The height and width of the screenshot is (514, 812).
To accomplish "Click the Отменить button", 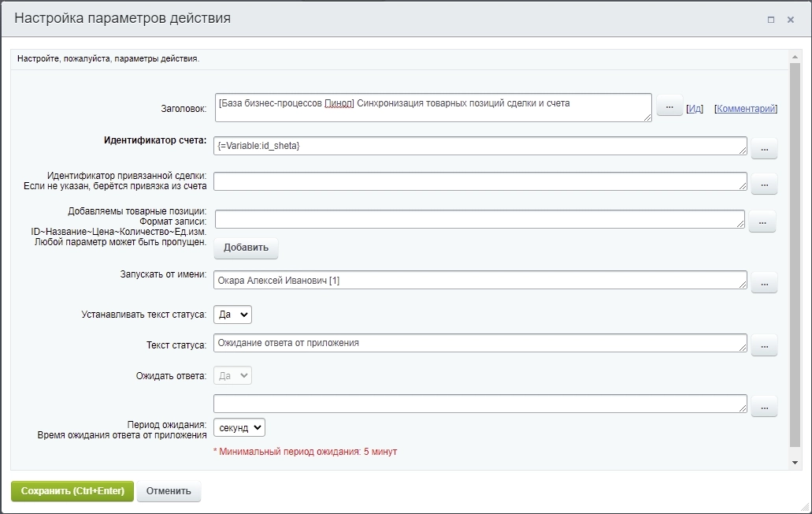I will point(169,490).
